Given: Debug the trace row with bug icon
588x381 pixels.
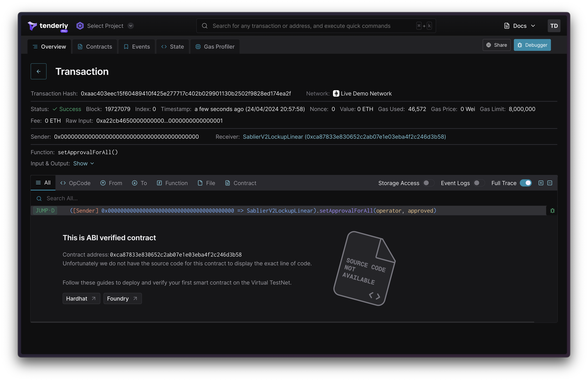Looking at the screenshot, I should click(x=552, y=211).
